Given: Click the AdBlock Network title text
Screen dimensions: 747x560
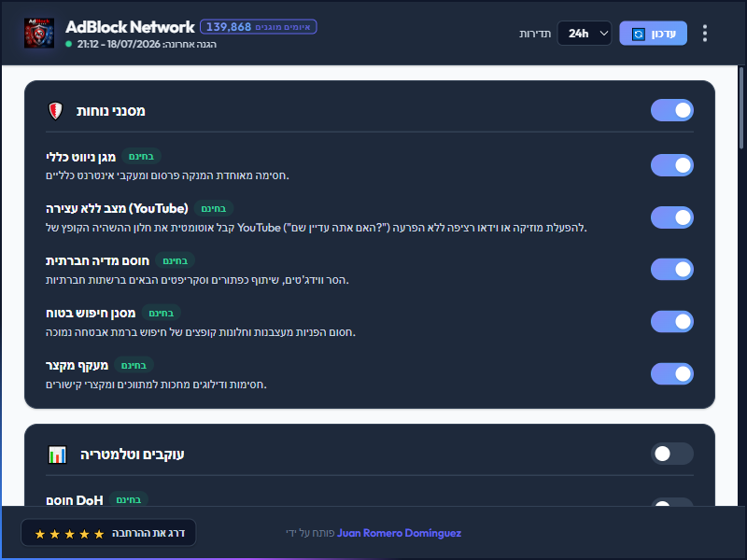Looking at the screenshot, I should 130,27.
